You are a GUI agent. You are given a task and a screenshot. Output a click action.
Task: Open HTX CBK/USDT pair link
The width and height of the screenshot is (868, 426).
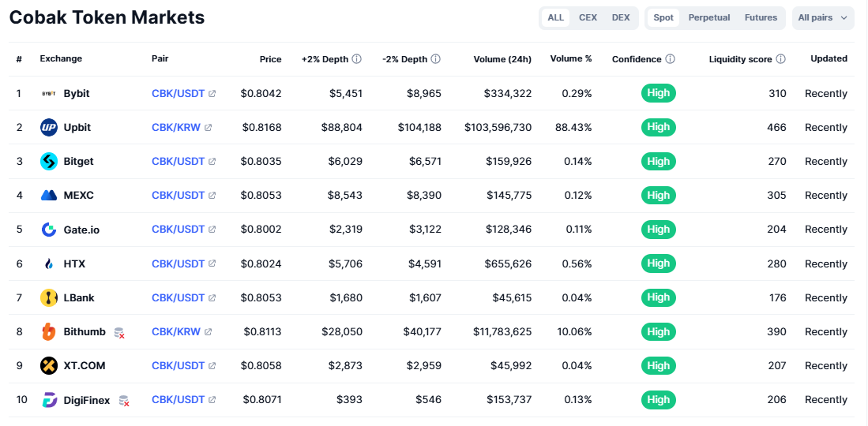[x=178, y=264]
